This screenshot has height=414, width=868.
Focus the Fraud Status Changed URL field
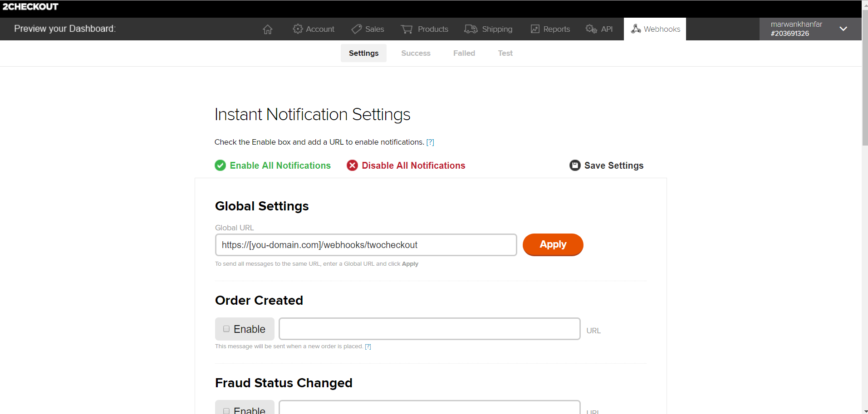(x=429, y=407)
